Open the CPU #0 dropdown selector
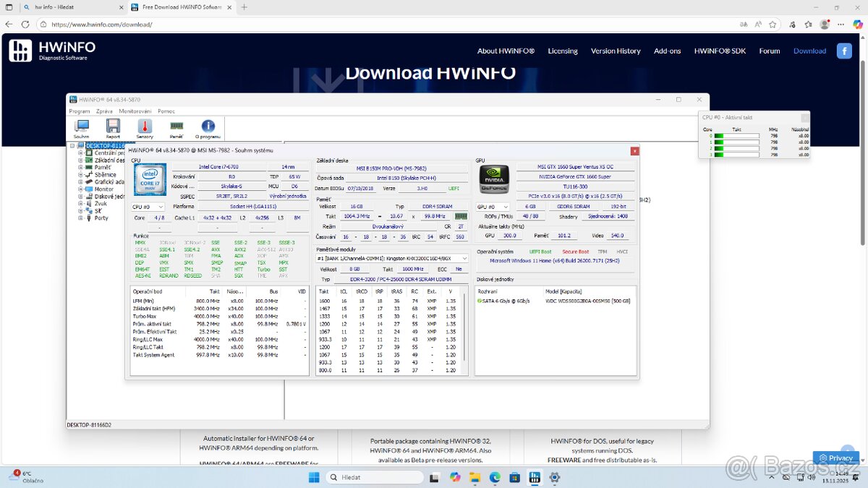868x488 pixels. point(150,206)
